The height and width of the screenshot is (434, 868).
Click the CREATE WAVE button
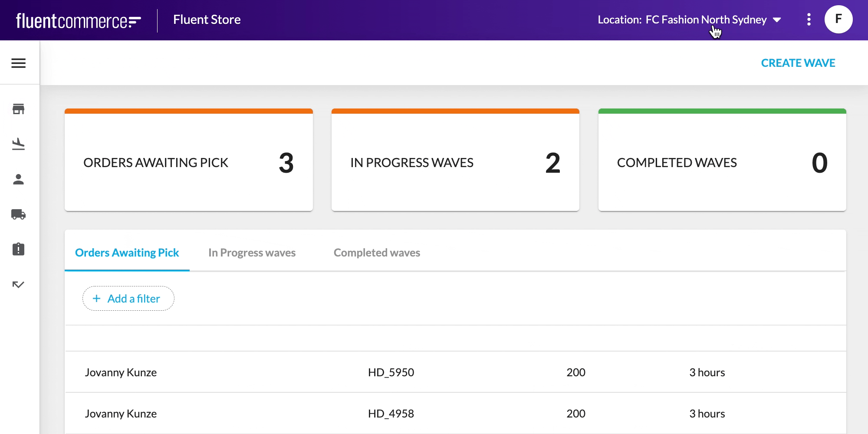pyautogui.click(x=798, y=63)
